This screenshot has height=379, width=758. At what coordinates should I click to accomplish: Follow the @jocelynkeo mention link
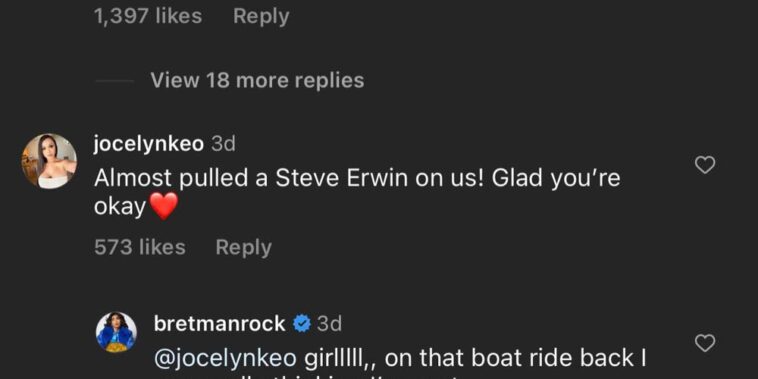pos(225,358)
